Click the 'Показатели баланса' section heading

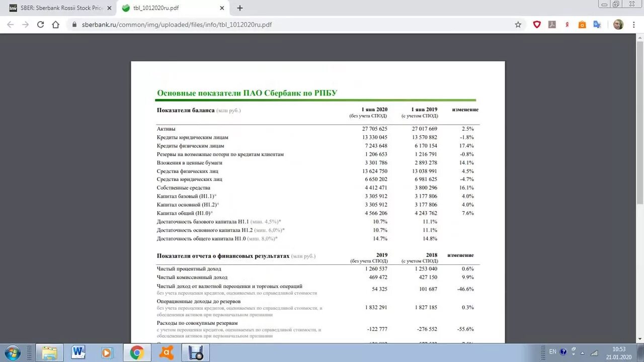click(186, 110)
